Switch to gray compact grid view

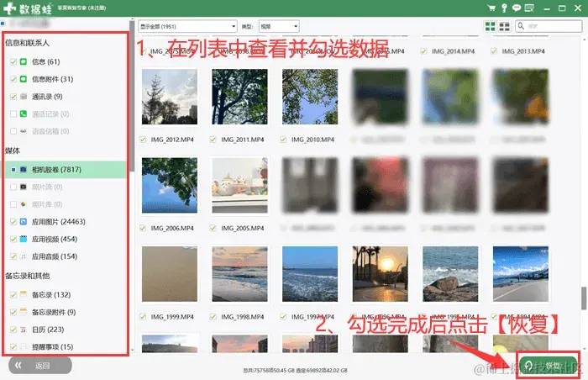click(504, 26)
